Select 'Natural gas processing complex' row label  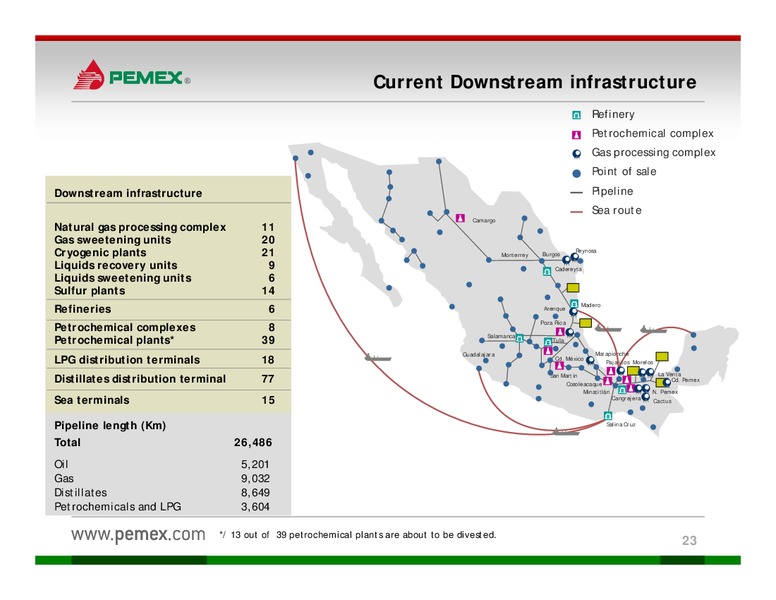tap(140, 227)
